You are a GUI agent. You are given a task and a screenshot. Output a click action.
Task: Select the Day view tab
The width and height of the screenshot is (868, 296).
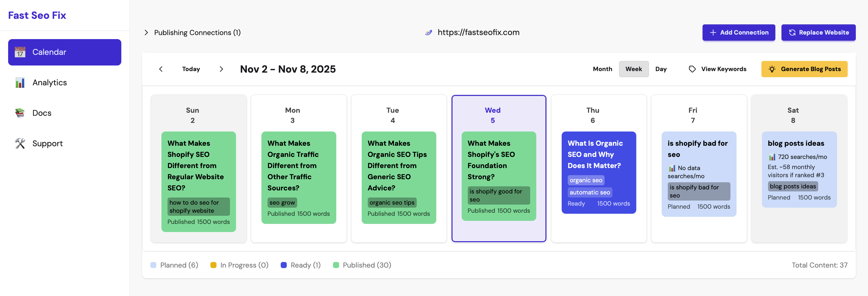point(660,69)
